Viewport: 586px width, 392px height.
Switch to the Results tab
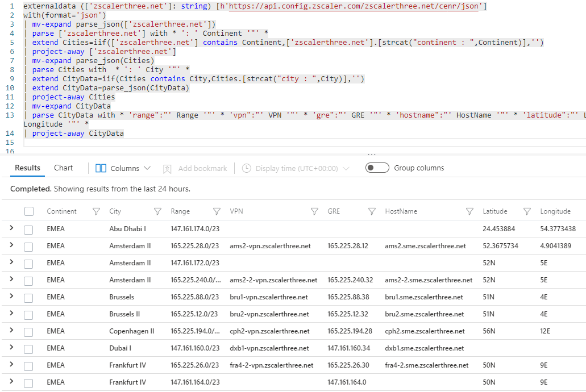tap(27, 168)
